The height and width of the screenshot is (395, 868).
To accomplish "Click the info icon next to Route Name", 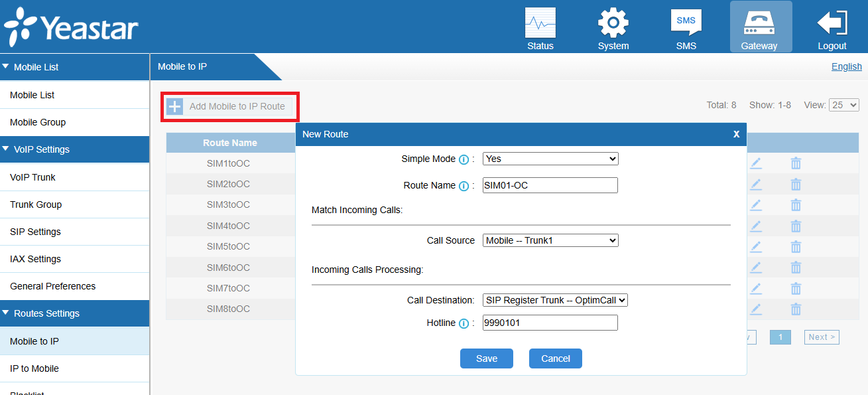I will [x=464, y=186].
